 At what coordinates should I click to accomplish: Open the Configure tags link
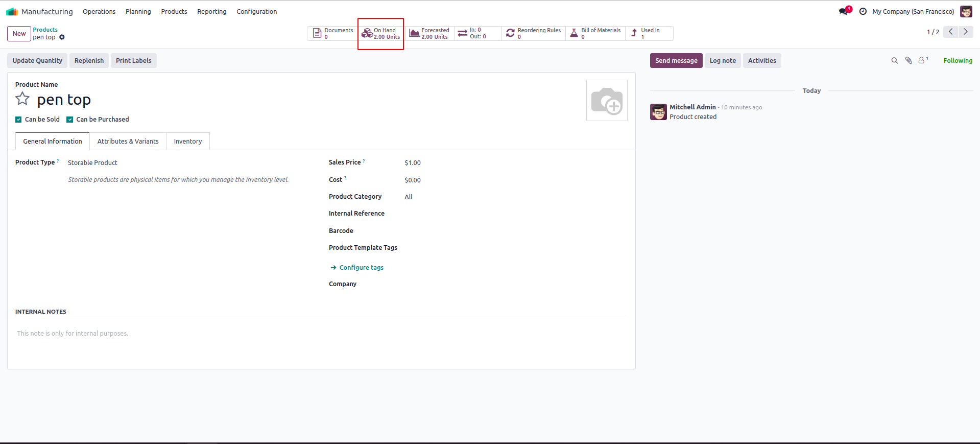[x=357, y=268]
